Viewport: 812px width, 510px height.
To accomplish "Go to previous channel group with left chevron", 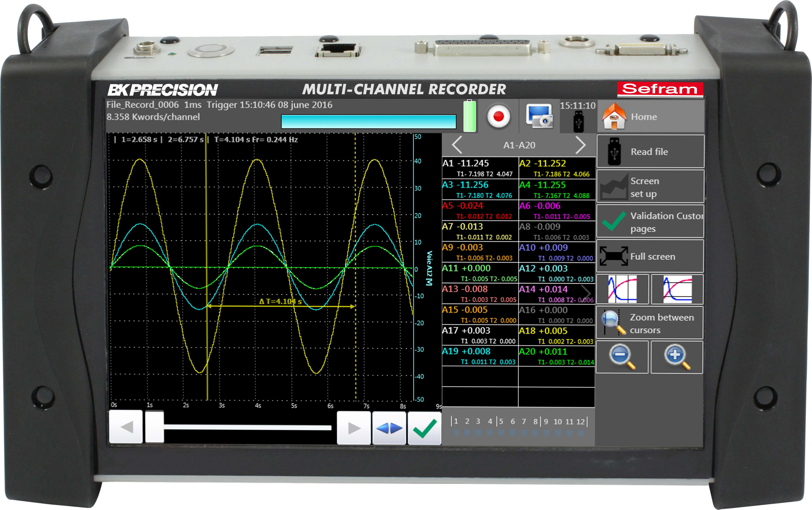I will pyautogui.click(x=457, y=145).
